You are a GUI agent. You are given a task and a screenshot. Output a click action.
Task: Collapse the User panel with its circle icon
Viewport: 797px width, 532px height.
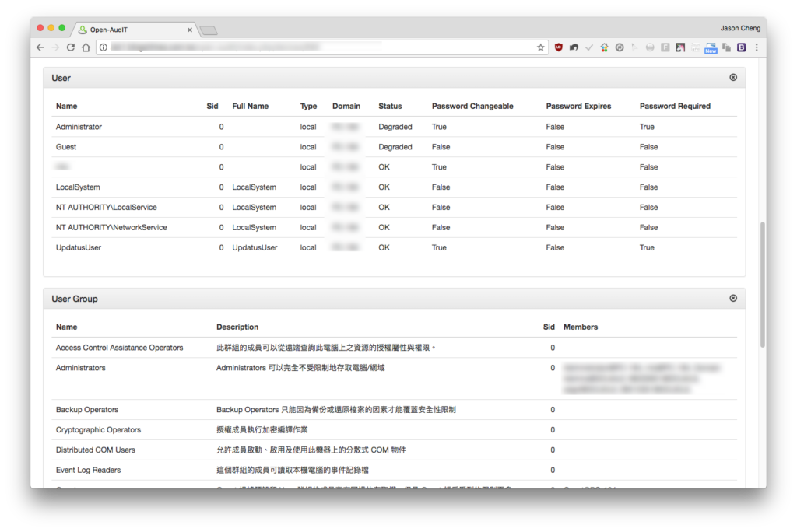coord(733,77)
